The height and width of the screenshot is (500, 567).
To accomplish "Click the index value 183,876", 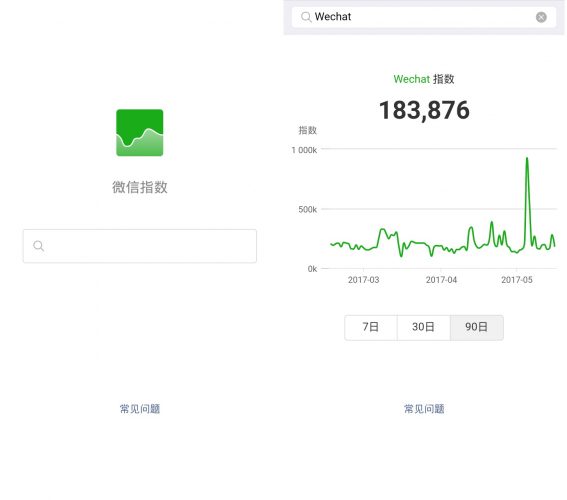I will pyautogui.click(x=424, y=110).
